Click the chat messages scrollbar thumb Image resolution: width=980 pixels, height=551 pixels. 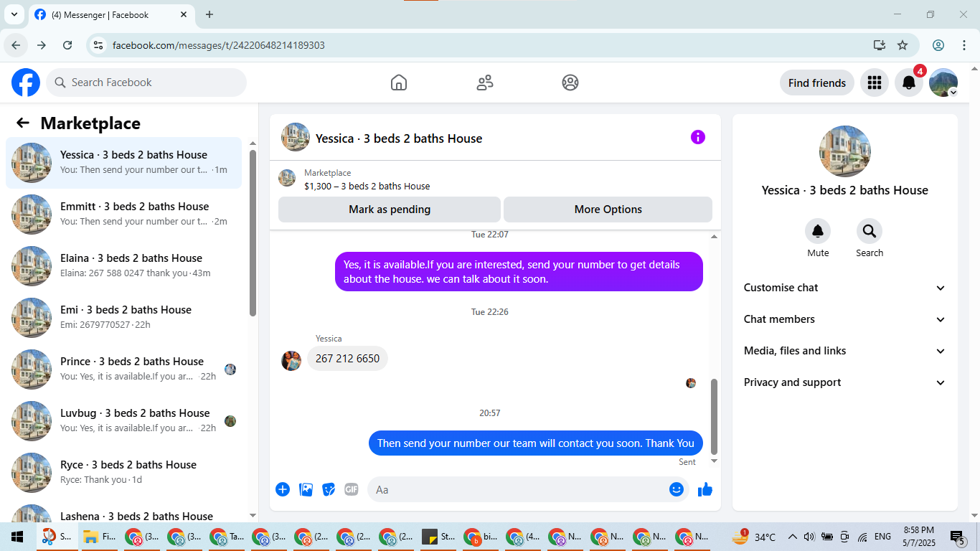click(x=714, y=416)
